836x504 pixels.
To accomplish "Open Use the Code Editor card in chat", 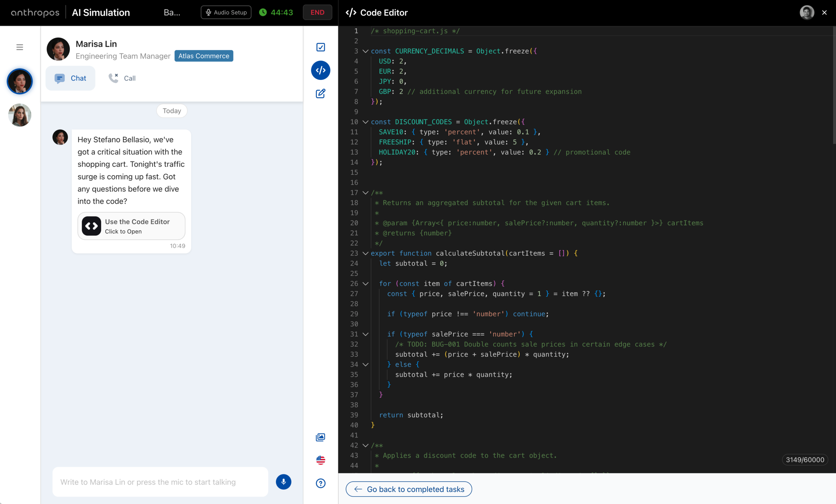I will 131,226.
